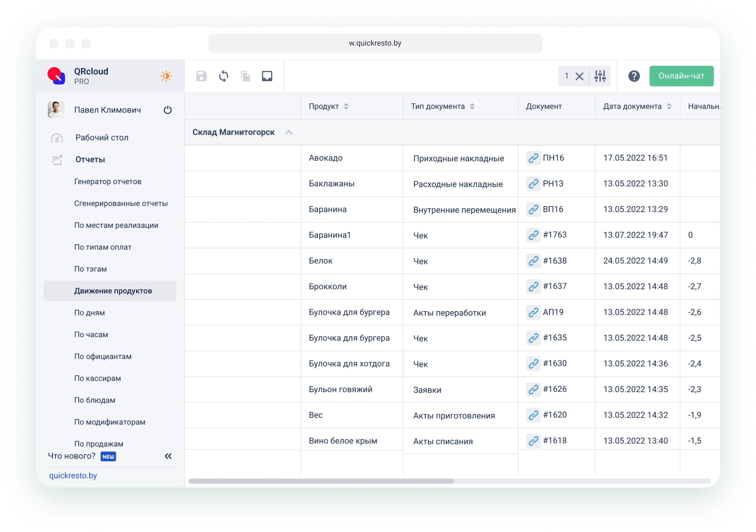
Task: Open the link icon for document ПН16
Action: click(533, 158)
